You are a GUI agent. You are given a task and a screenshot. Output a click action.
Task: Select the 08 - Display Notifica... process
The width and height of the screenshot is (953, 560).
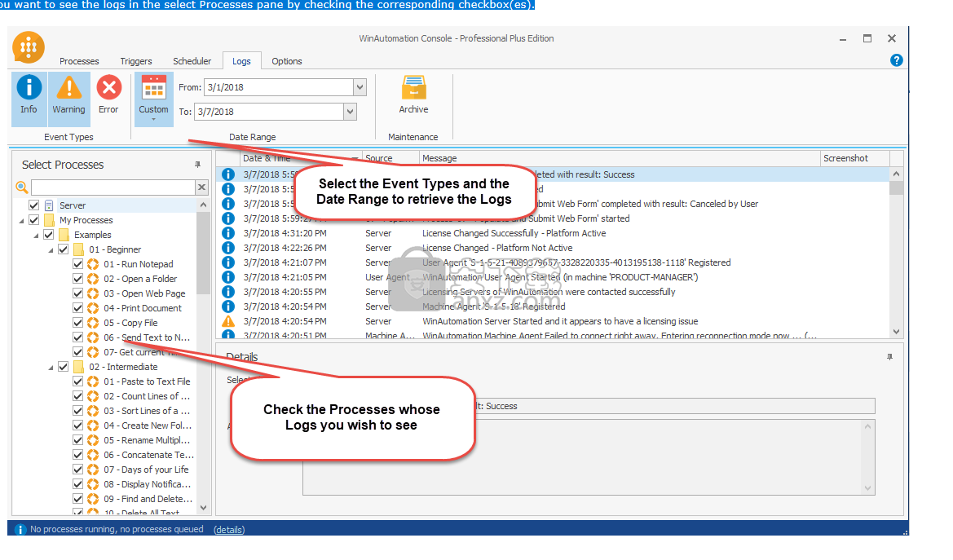pos(147,484)
